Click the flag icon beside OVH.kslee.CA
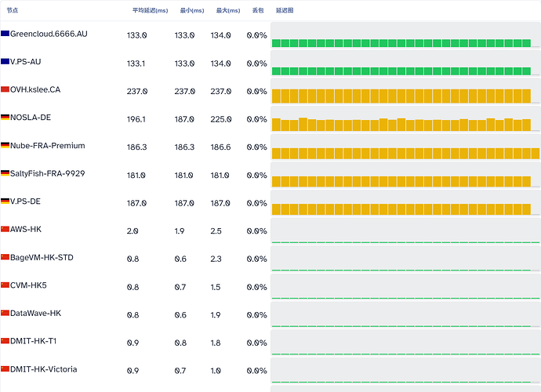This screenshot has height=392, width=541. point(5,89)
